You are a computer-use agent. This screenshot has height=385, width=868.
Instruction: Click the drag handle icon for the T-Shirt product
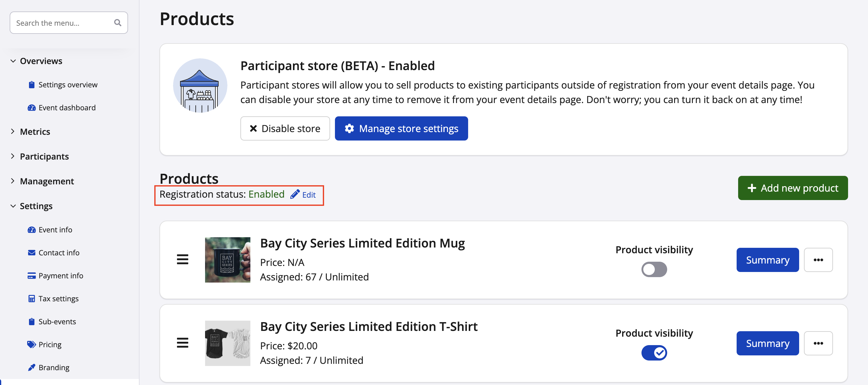point(182,343)
